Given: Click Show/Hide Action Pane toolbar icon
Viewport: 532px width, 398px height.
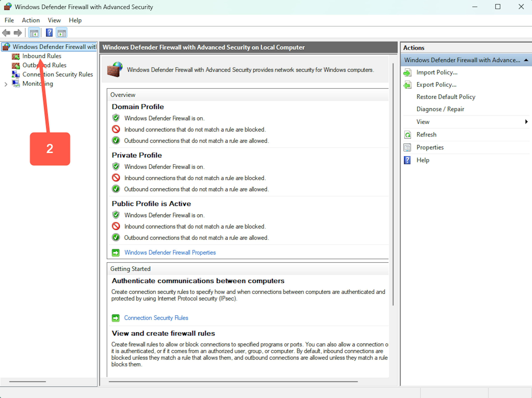Looking at the screenshot, I should point(62,33).
